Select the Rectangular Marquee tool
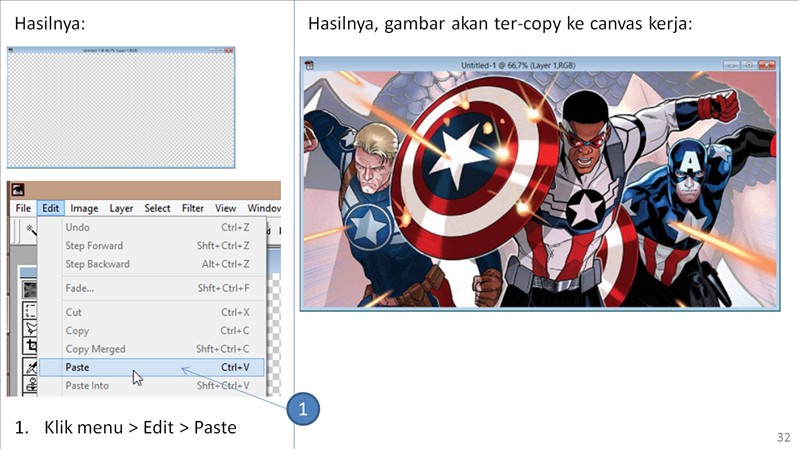Viewport: 799px width, 449px height. (x=31, y=310)
